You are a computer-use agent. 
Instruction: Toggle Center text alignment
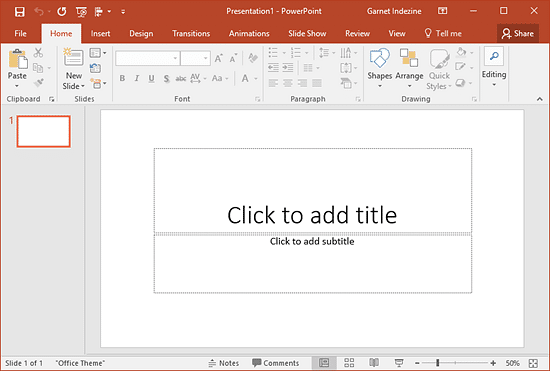(288, 83)
